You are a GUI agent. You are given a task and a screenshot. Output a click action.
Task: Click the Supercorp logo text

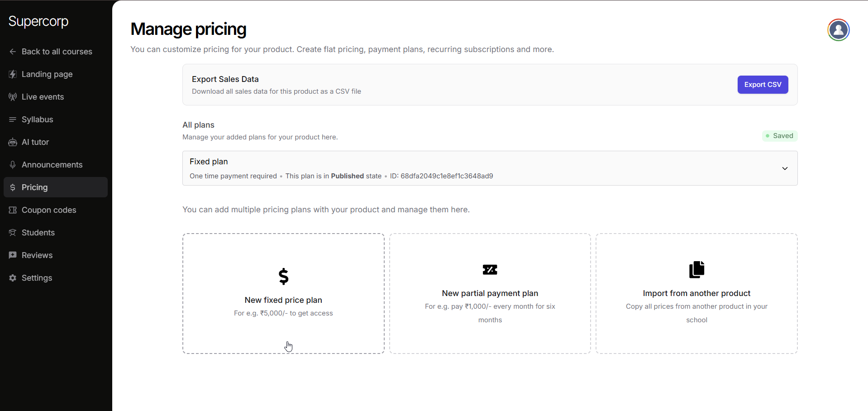pos(38,21)
